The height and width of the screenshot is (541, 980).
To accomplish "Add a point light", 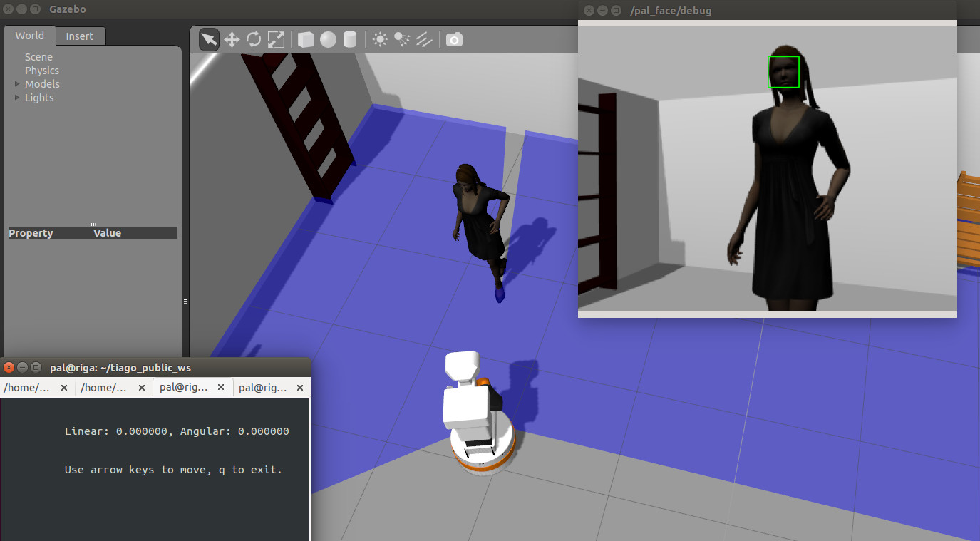I will [380, 40].
